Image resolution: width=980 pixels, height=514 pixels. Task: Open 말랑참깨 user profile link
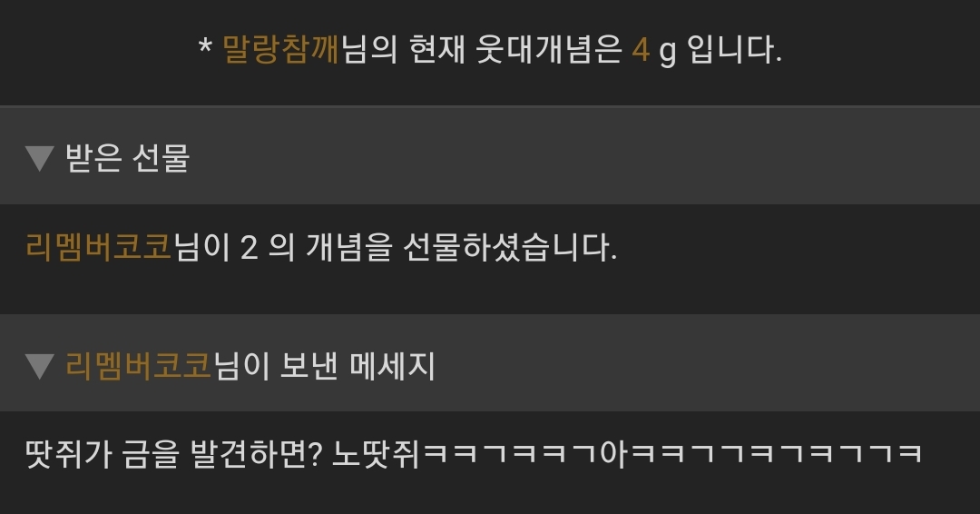280,49
